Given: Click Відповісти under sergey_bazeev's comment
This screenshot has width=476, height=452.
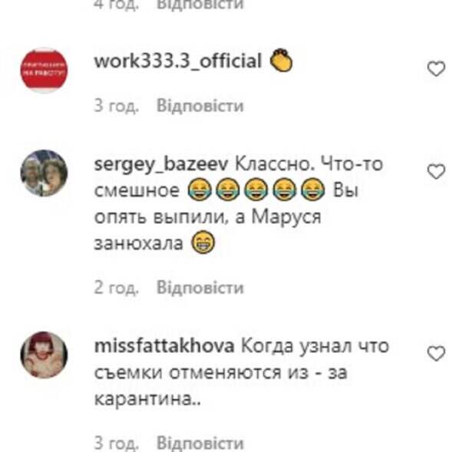Looking at the screenshot, I should pos(200,287).
